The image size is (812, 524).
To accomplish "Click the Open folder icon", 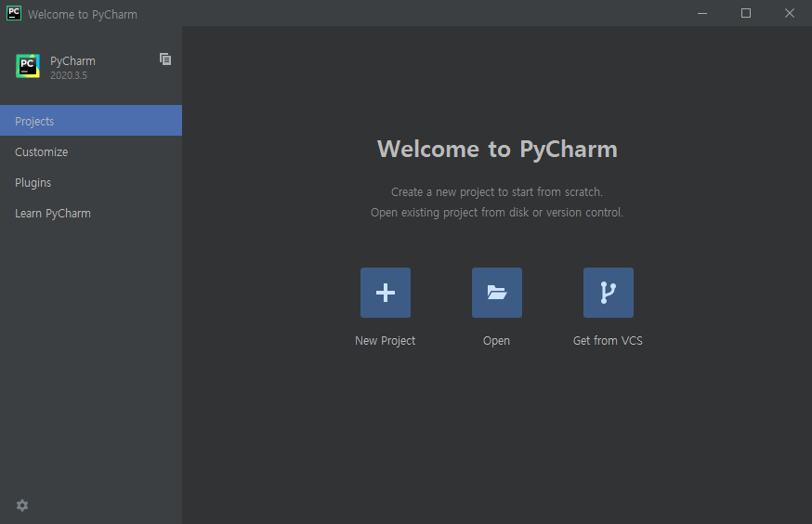I will [497, 293].
